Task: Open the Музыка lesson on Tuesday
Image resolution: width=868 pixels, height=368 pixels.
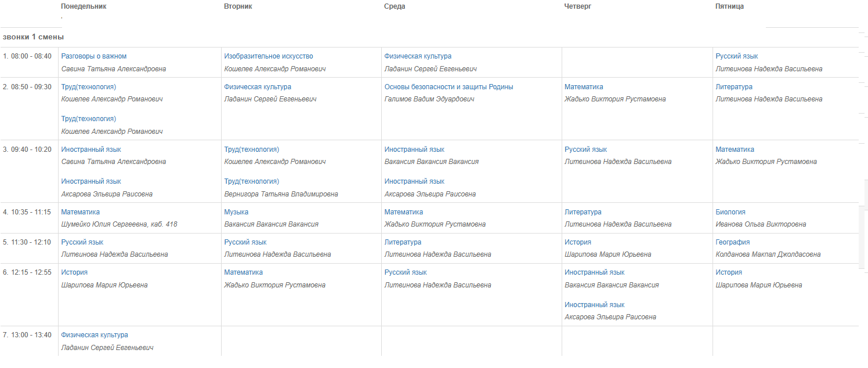Action: point(237,212)
